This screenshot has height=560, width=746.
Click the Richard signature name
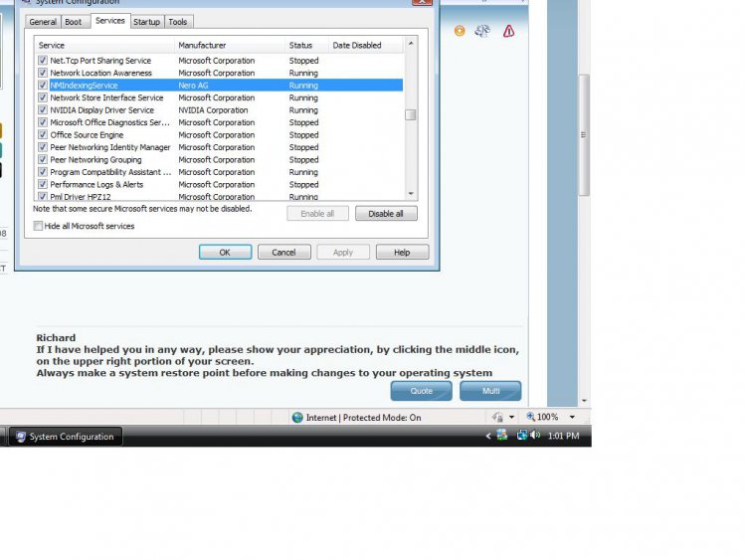point(56,338)
